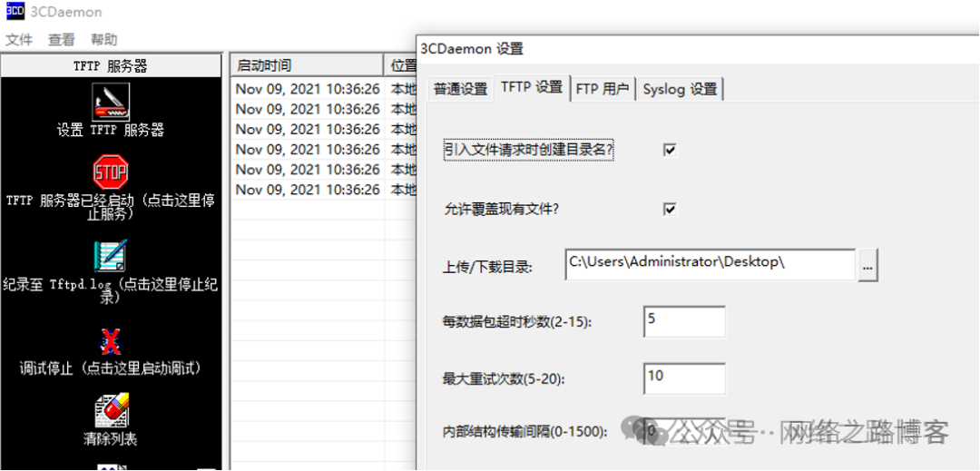Toggle 引入文件请求时创建目录名 checkbox

(x=670, y=150)
